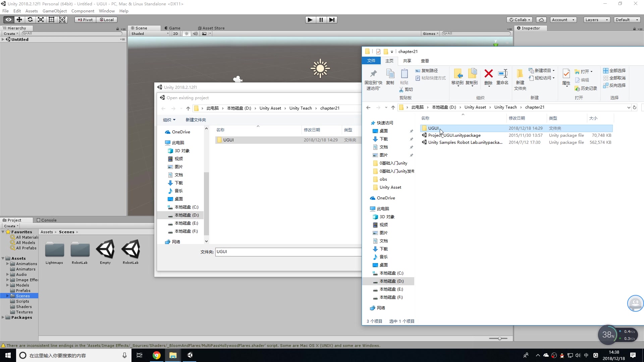Click the 文件夹 name input field

pyautogui.click(x=288, y=252)
